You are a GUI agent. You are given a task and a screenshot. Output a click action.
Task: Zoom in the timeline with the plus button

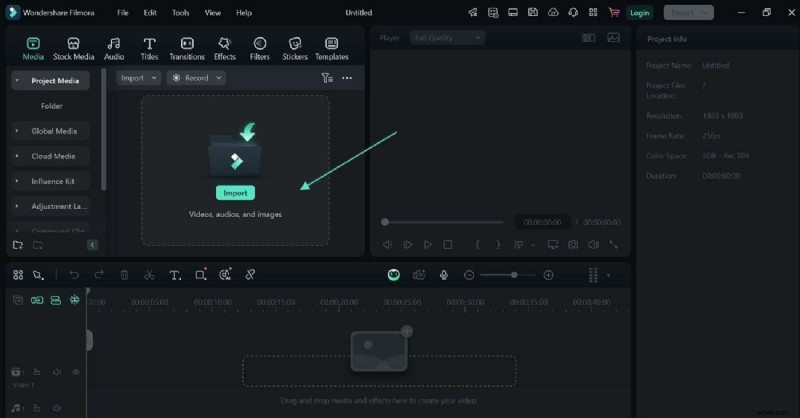click(x=548, y=275)
